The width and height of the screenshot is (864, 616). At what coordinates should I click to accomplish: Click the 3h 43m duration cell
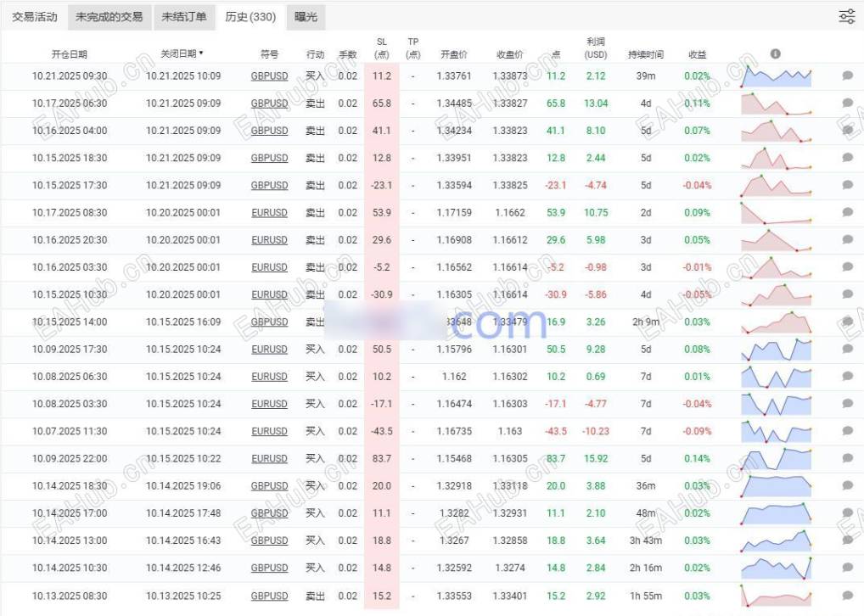tap(646, 540)
